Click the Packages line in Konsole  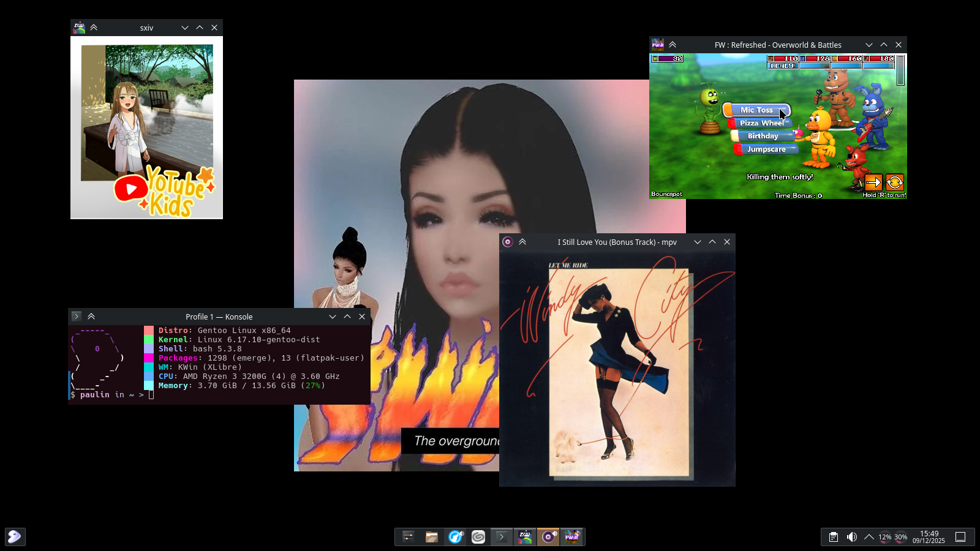coord(262,358)
